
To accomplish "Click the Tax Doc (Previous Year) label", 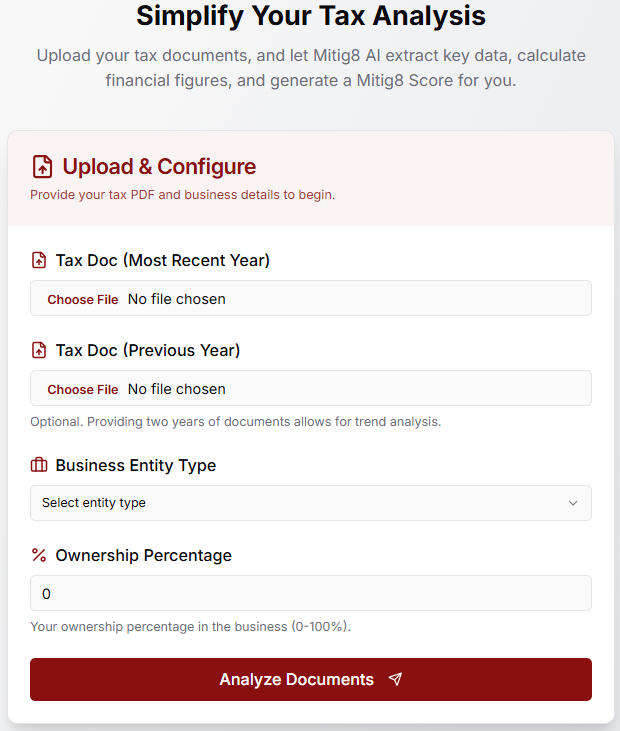I will pos(148,351).
